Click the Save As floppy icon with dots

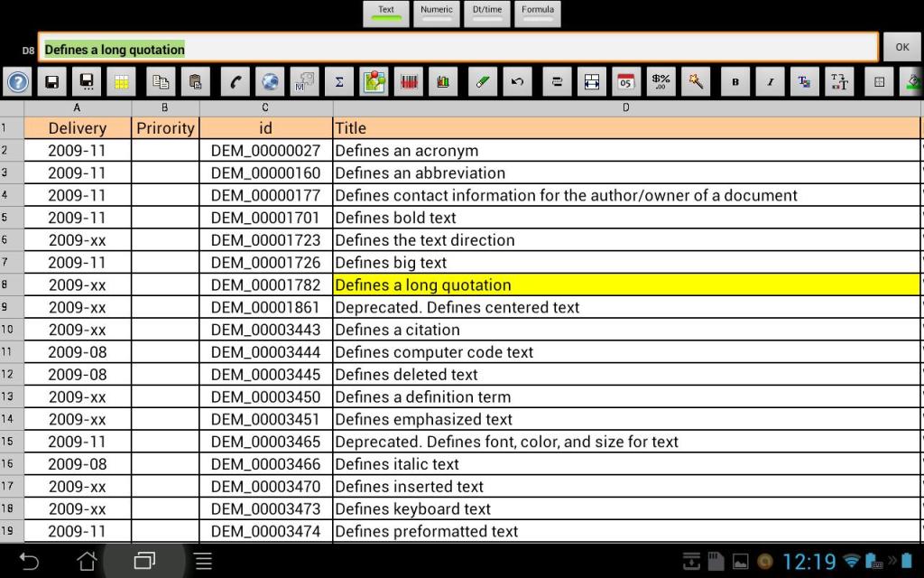point(87,82)
